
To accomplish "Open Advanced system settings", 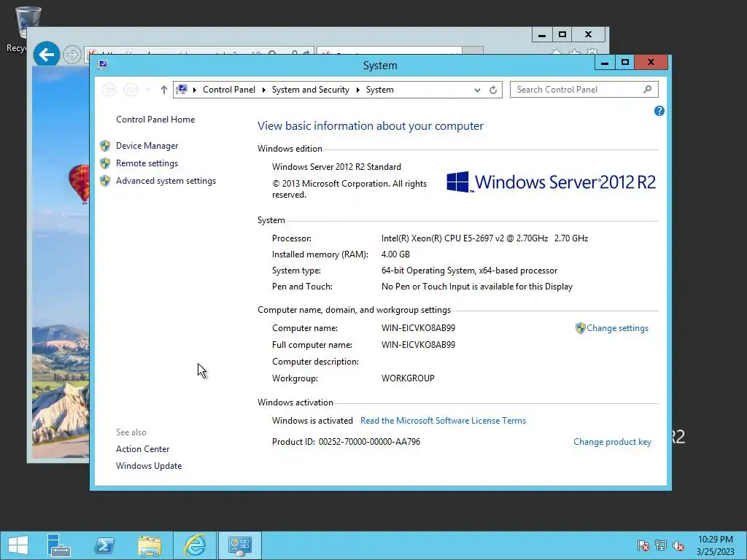I will click(166, 181).
